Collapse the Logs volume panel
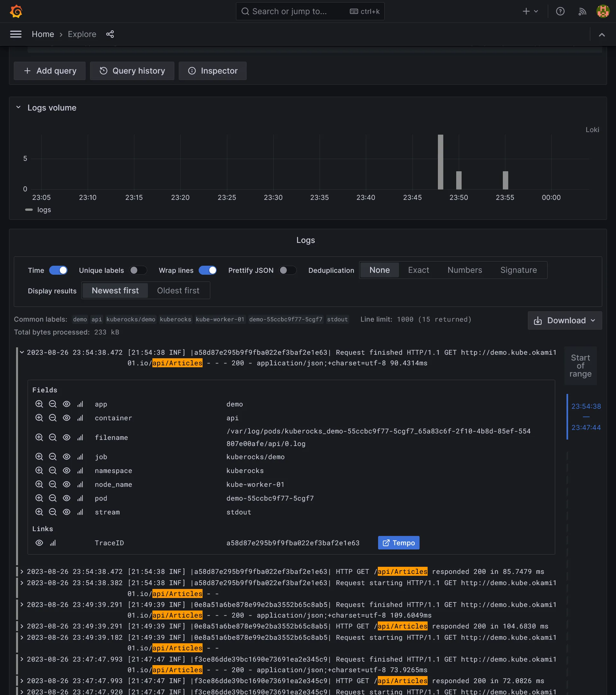Viewport: 616px width, 695px height. [18, 107]
